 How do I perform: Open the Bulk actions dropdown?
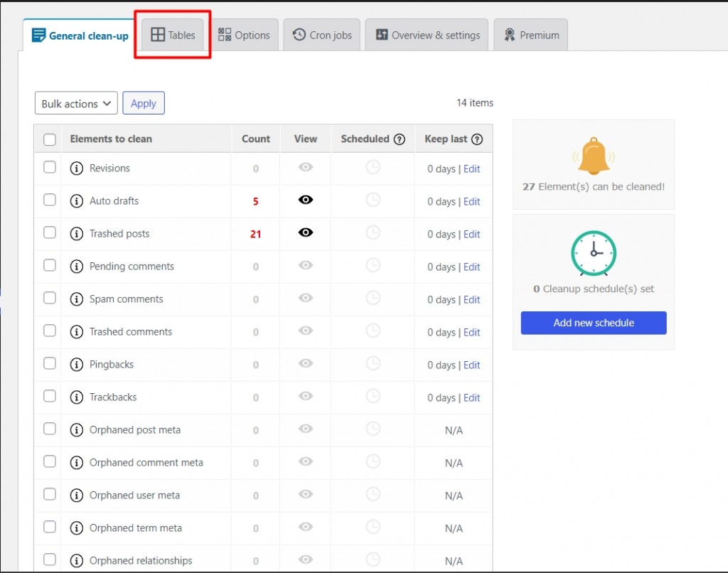[76, 103]
